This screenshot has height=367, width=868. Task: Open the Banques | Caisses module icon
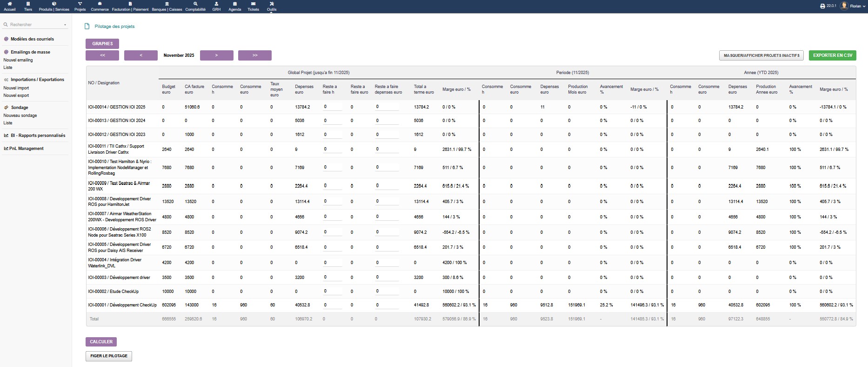pyautogui.click(x=167, y=4)
